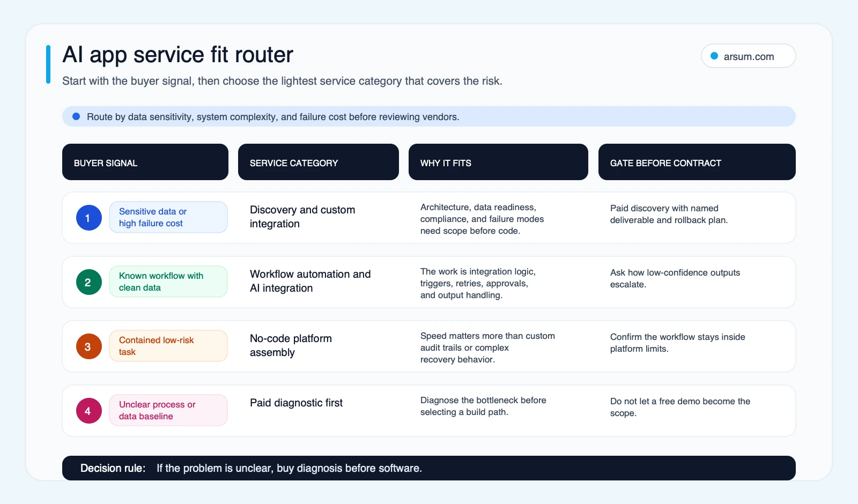Click the blue dot in the arsum.com badge

point(714,56)
